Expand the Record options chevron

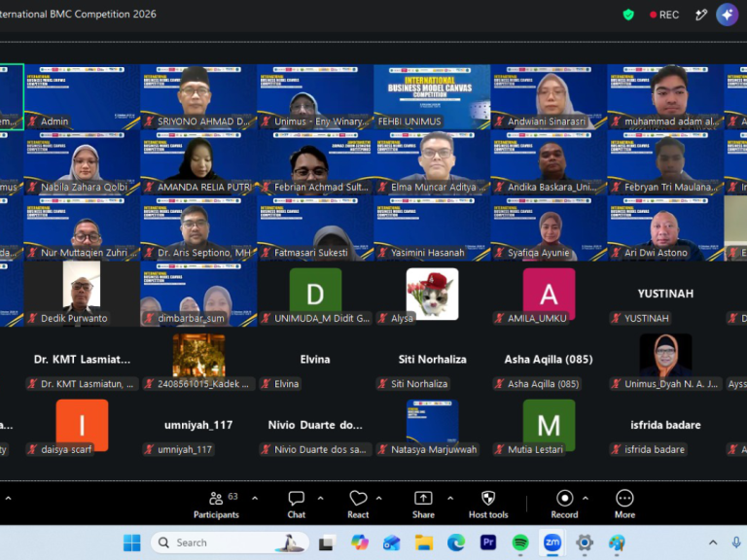pyautogui.click(x=586, y=498)
